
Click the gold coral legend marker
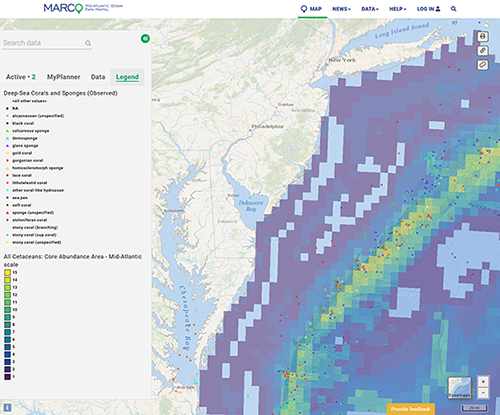[7, 153]
